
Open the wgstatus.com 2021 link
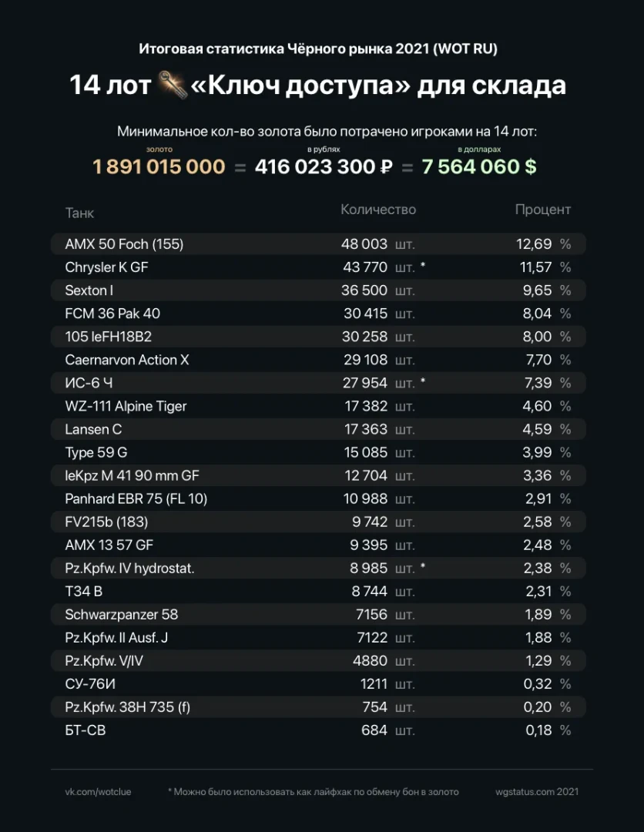[x=537, y=791]
